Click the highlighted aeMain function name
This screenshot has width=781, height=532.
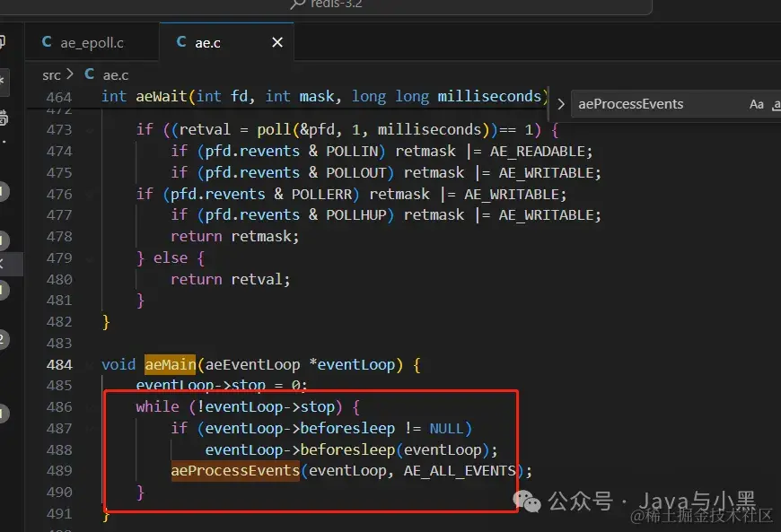pyautogui.click(x=171, y=365)
